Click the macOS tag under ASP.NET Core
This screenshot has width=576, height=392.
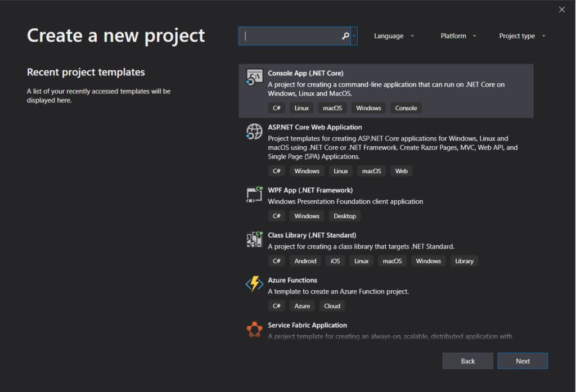tap(371, 171)
